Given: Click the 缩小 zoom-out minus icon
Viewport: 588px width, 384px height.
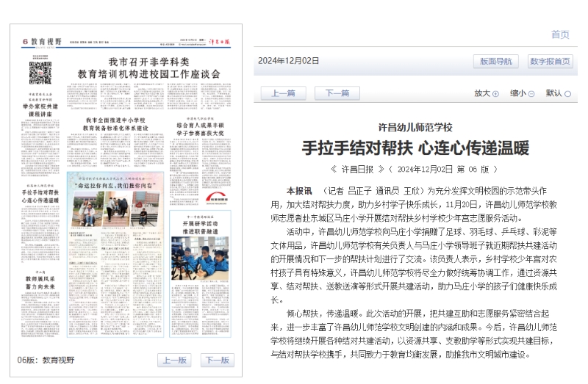Looking at the screenshot, I should pos(531,94).
